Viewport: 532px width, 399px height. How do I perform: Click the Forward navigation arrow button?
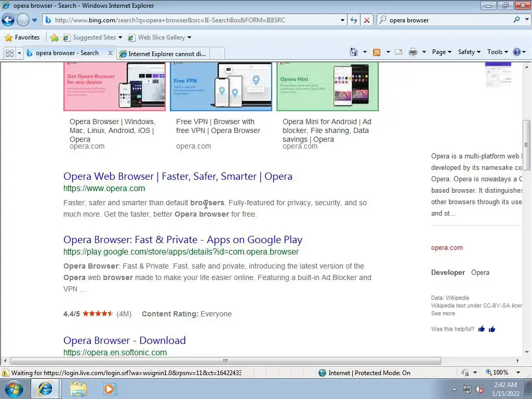coord(23,20)
